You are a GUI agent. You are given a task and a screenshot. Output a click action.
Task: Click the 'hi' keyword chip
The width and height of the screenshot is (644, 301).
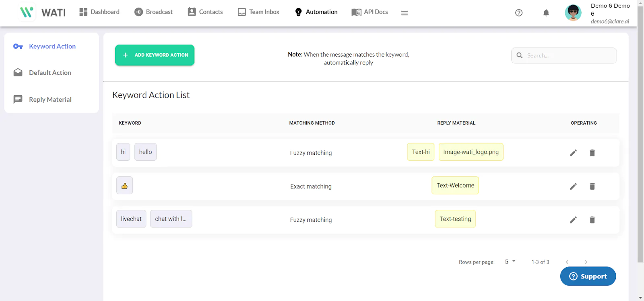(123, 152)
